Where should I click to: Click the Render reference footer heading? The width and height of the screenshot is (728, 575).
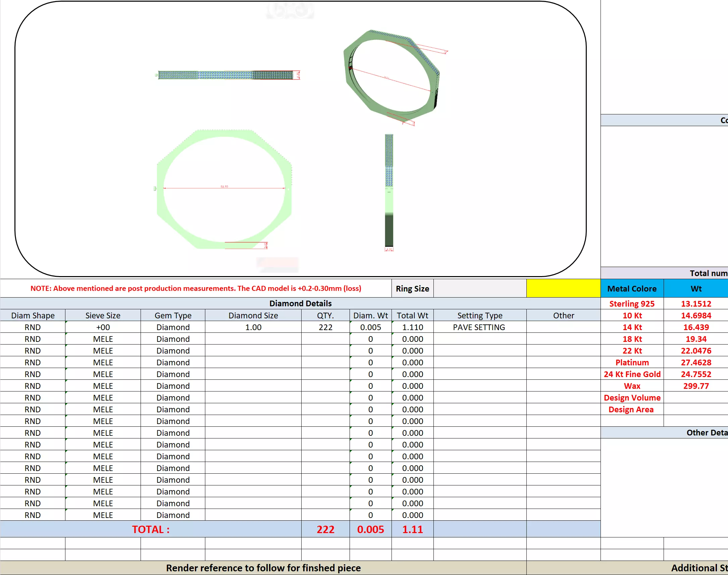tap(263, 568)
